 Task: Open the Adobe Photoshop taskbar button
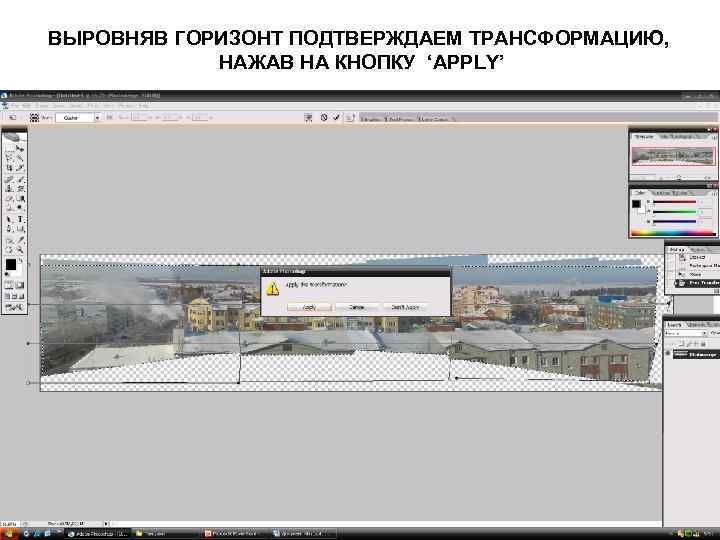pos(98,534)
